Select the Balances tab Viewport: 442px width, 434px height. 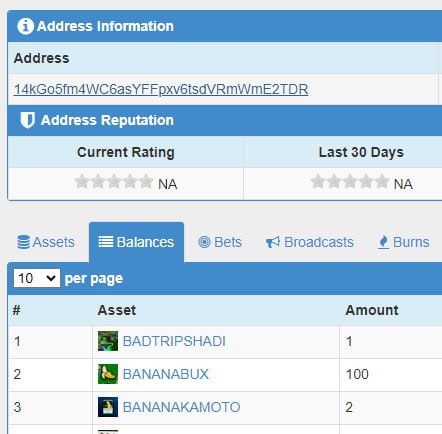(136, 242)
